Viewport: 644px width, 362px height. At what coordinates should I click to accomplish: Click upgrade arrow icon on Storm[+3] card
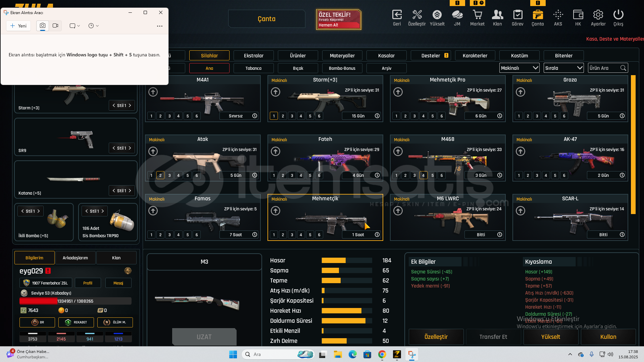pos(276,92)
